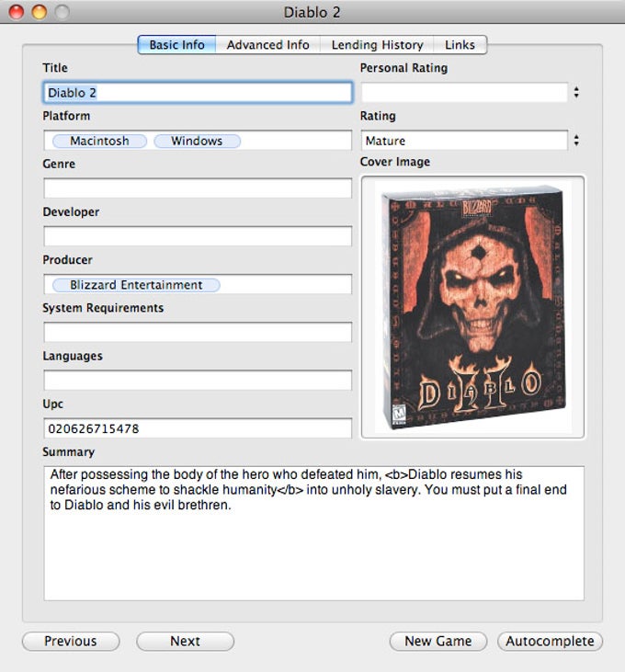Open the Rating dropdown arrows beside Mature
This screenshot has width=625, height=672.
(x=576, y=140)
